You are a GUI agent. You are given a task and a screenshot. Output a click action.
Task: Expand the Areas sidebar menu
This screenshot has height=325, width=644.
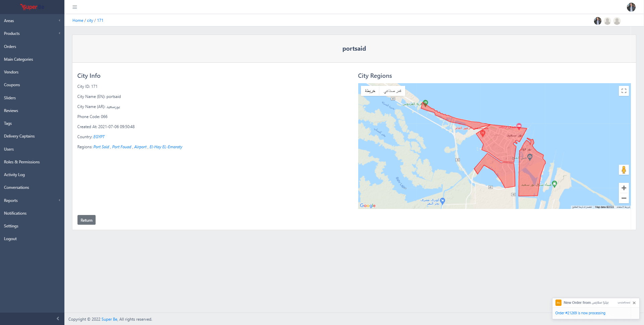tap(32, 21)
